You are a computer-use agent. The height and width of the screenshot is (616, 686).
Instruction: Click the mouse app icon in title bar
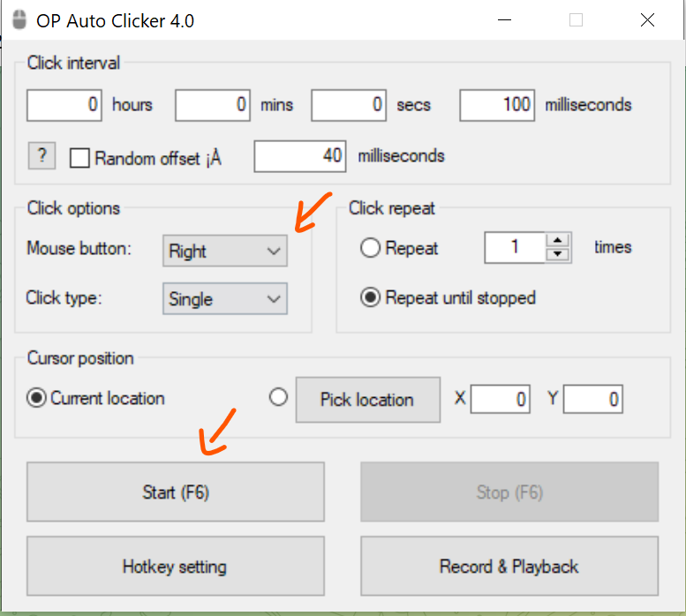[x=19, y=20]
